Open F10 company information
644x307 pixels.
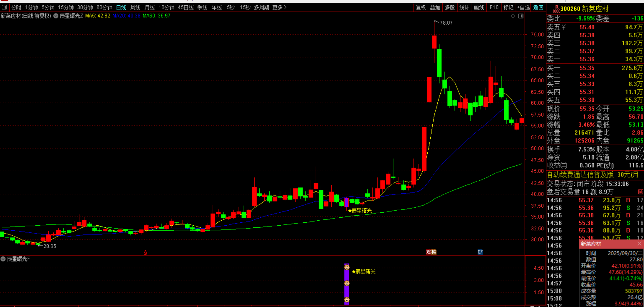pyautogui.click(x=494, y=7)
